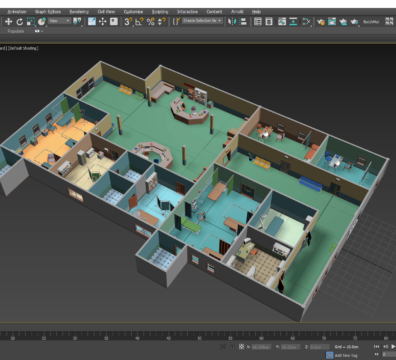Click the Add Time Tag label
This screenshot has width=396, height=360.
[x=346, y=355]
